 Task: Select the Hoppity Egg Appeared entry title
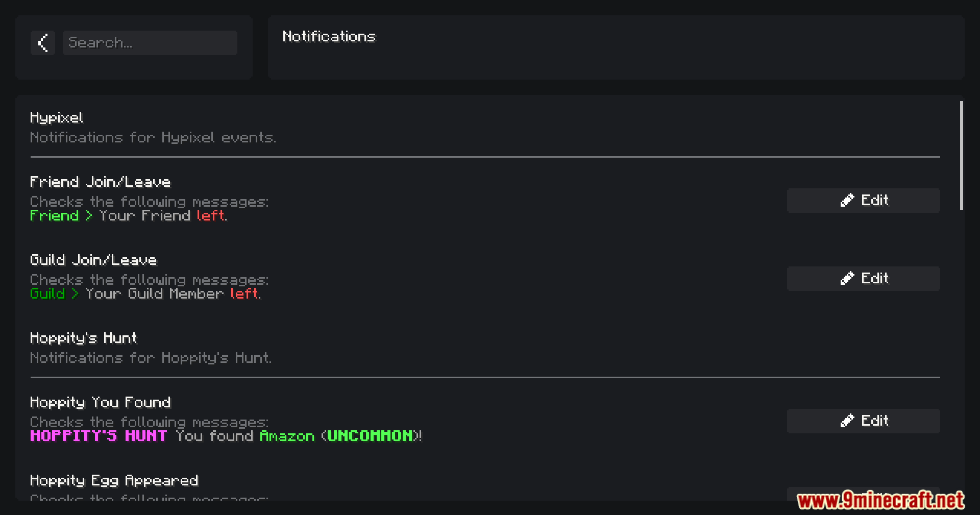114,481
